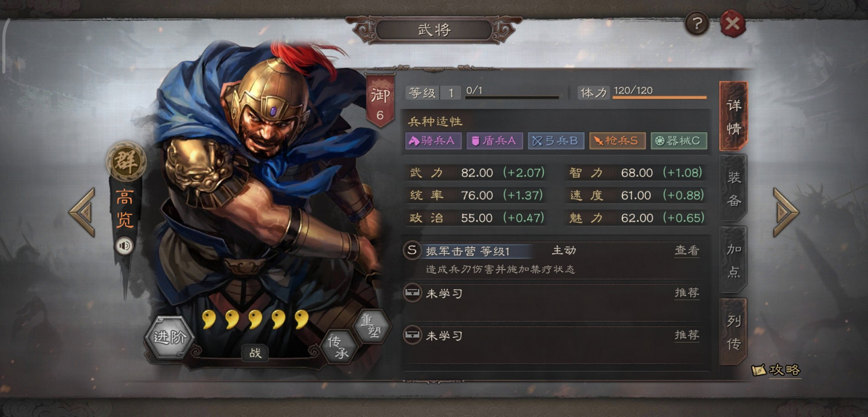Click 查看 for 振军击营 skill
The width and height of the screenshot is (868, 417).
pos(687,251)
